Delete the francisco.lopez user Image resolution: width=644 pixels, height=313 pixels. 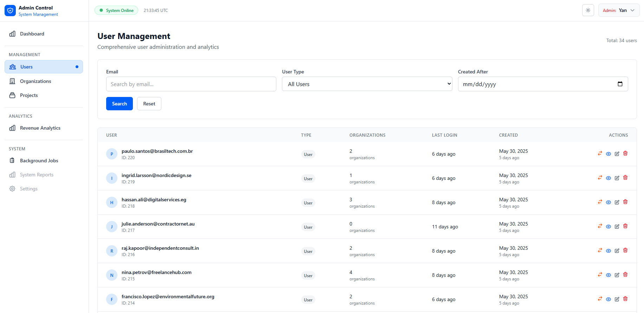625,299
